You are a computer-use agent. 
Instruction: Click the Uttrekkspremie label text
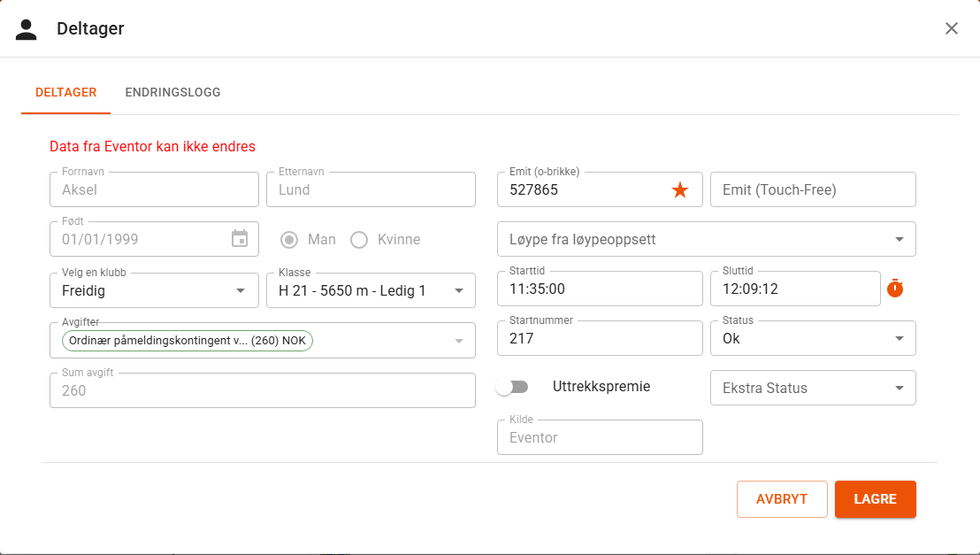601,387
